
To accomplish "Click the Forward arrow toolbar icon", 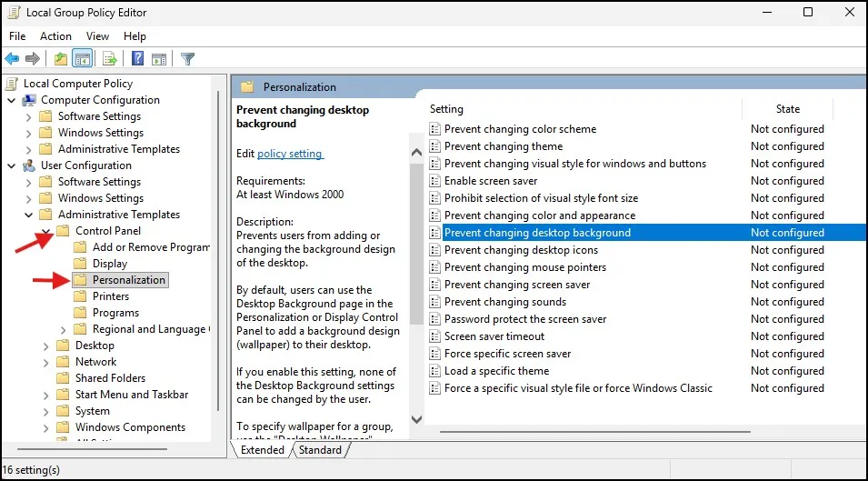I will coord(33,59).
